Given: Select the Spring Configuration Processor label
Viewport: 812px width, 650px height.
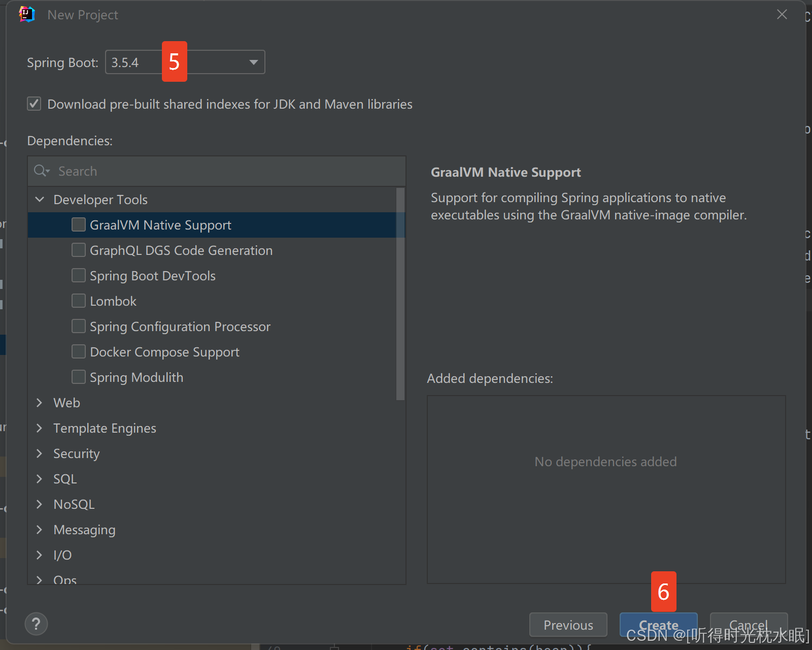Looking at the screenshot, I should [180, 327].
